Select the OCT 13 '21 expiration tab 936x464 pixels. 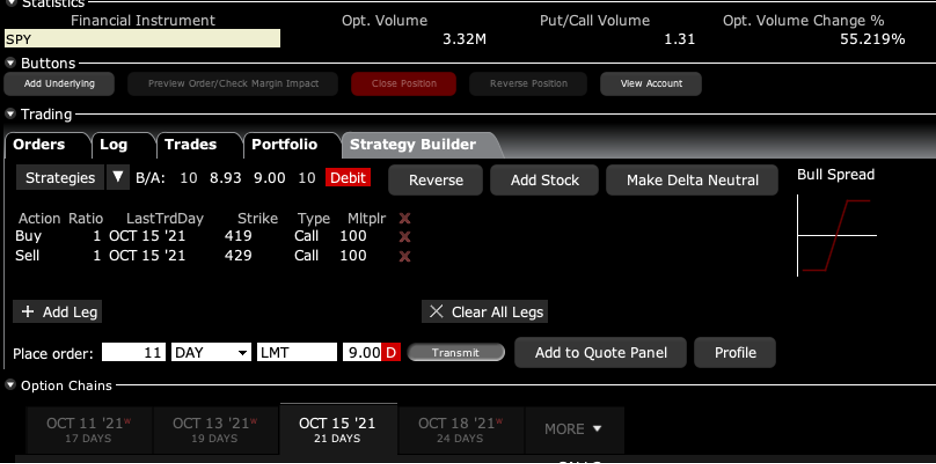coord(213,429)
